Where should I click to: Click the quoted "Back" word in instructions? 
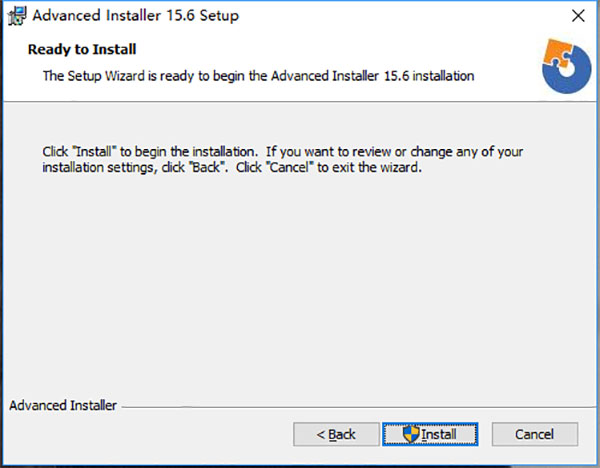point(207,167)
